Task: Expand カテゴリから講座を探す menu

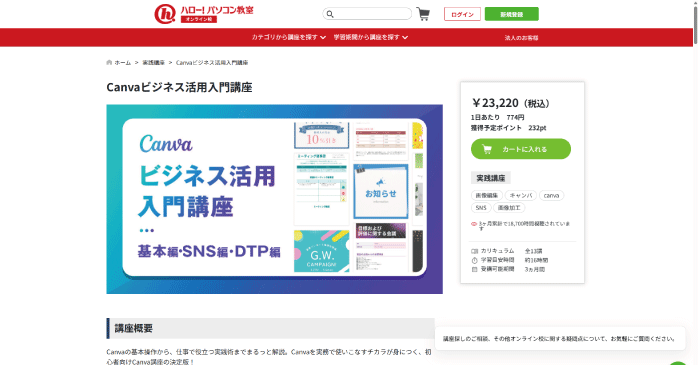Action: coord(288,37)
